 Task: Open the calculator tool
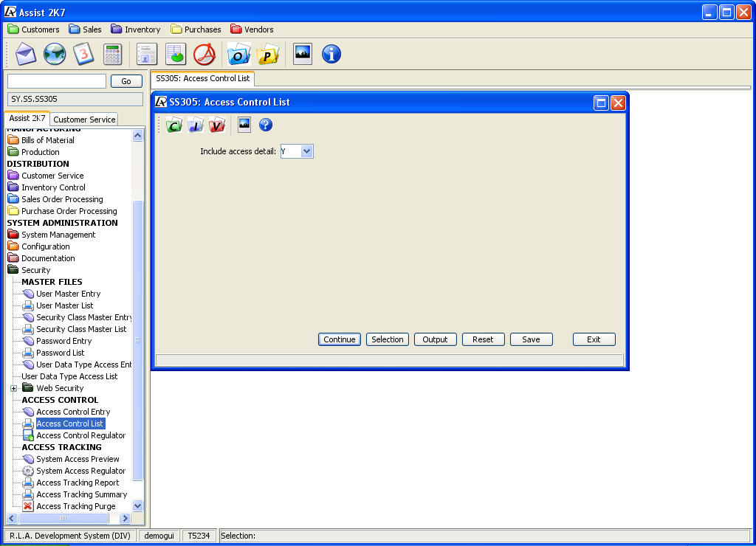pos(112,54)
